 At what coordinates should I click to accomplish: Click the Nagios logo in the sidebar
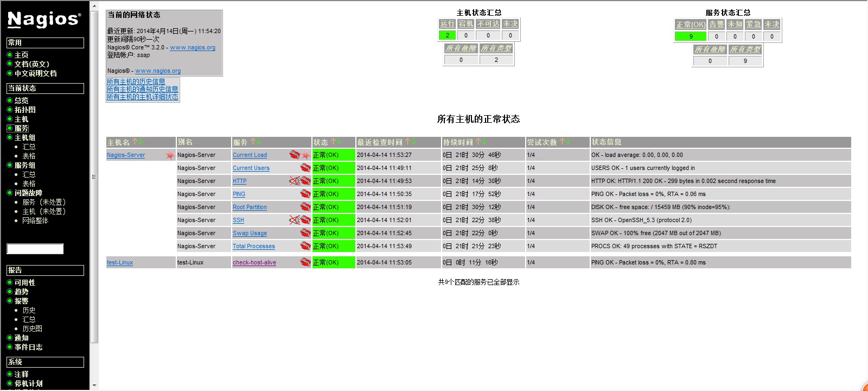click(44, 20)
